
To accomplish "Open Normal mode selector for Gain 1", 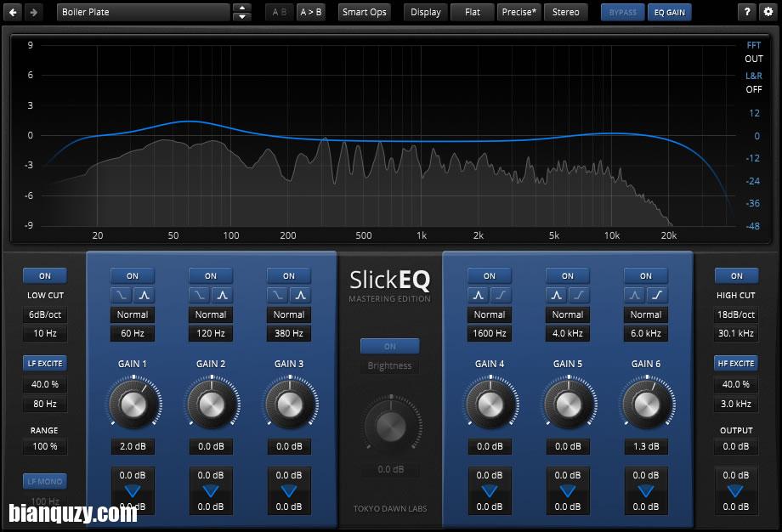I will pyautogui.click(x=133, y=314).
